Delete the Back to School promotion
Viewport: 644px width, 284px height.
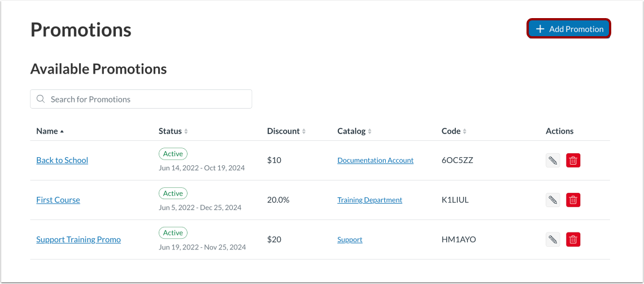pyautogui.click(x=573, y=160)
